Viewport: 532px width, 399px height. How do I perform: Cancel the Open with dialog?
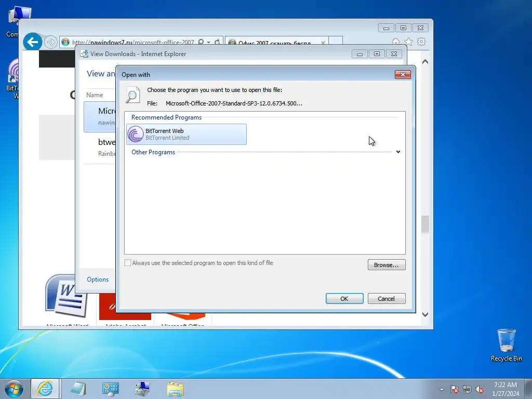click(387, 299)
